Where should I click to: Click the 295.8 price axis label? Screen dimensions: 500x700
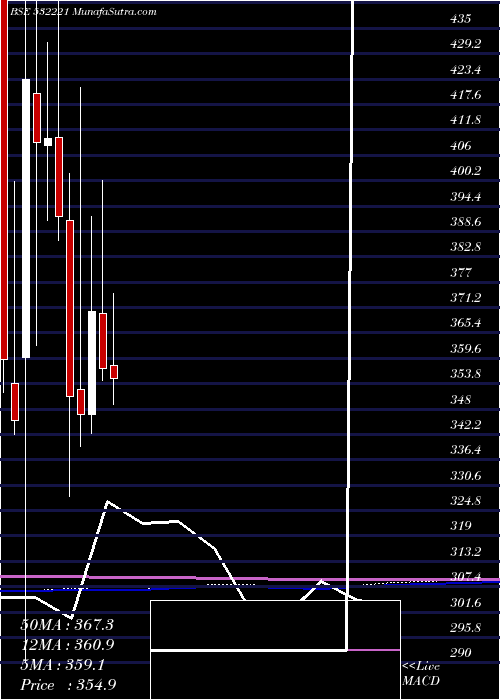pos(467,627)
